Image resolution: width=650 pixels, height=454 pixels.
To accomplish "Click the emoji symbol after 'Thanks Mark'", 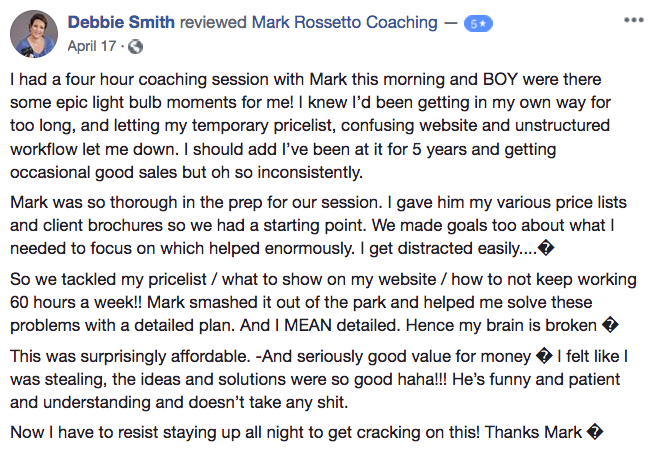I will pyautogui.click(x=595, y=432).
